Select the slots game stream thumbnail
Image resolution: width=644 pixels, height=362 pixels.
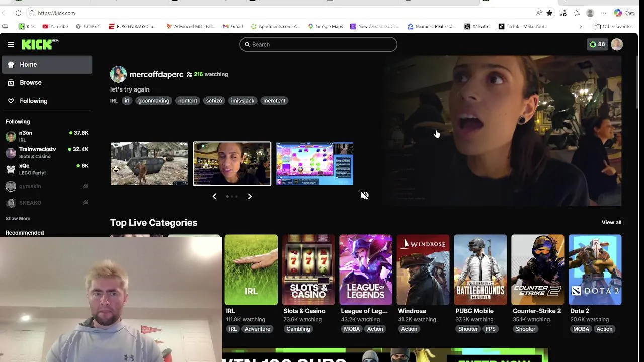point(314,163)
